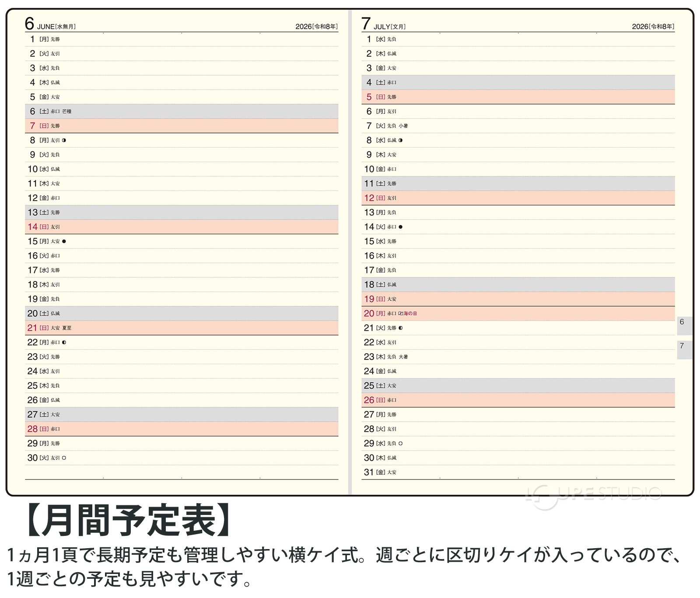Click the 7 JULY month header
The image size is (700, 598).
tap(383, 24)
